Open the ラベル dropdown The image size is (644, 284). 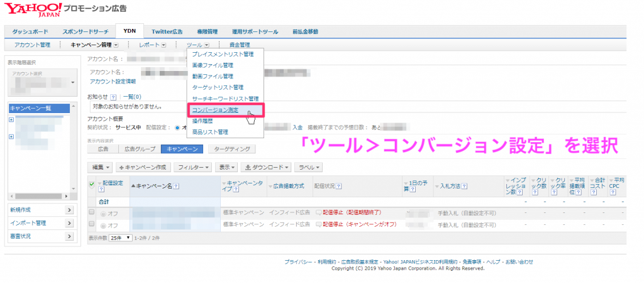[308, 167]
